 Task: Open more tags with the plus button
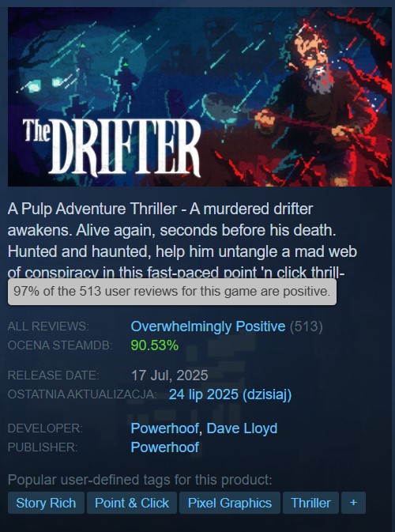click(x=353, y=503)
